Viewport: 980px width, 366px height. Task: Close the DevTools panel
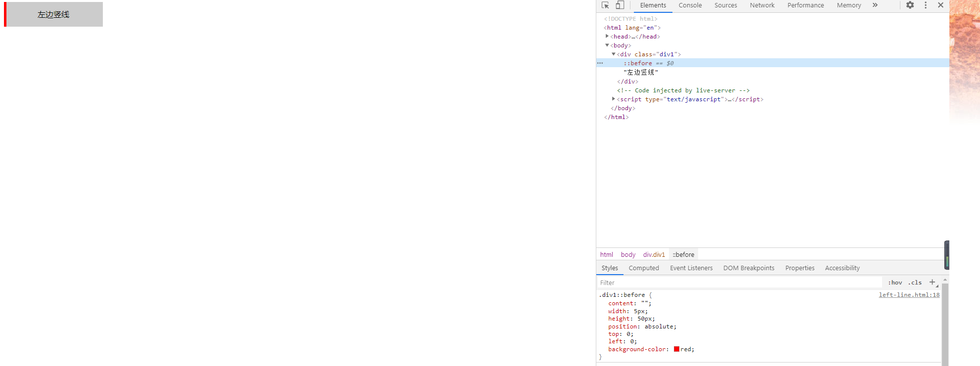[x=940, y=5]
